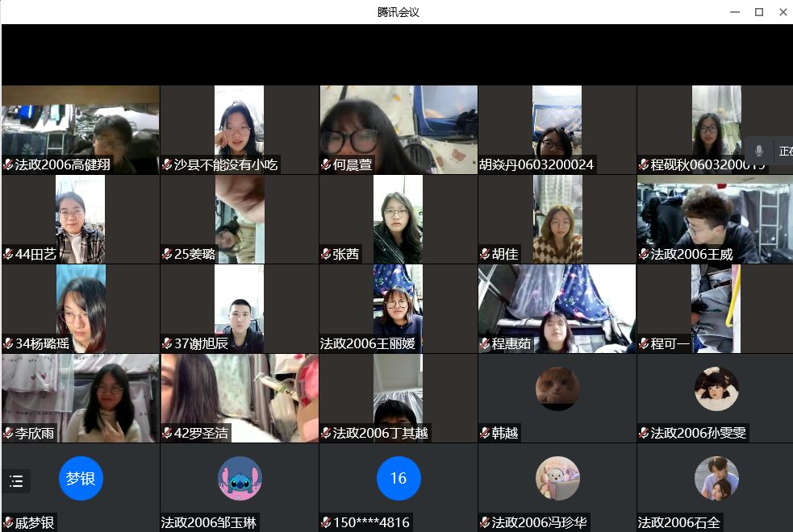Click the microphone speaking indicator on right edge

pos(759,151)
